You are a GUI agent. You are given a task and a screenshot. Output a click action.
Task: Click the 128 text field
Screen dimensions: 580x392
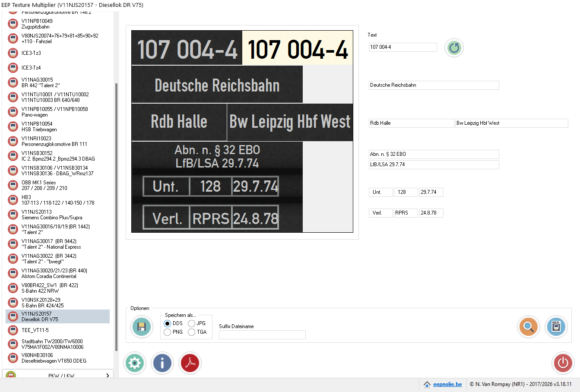[x=406, y=192]
